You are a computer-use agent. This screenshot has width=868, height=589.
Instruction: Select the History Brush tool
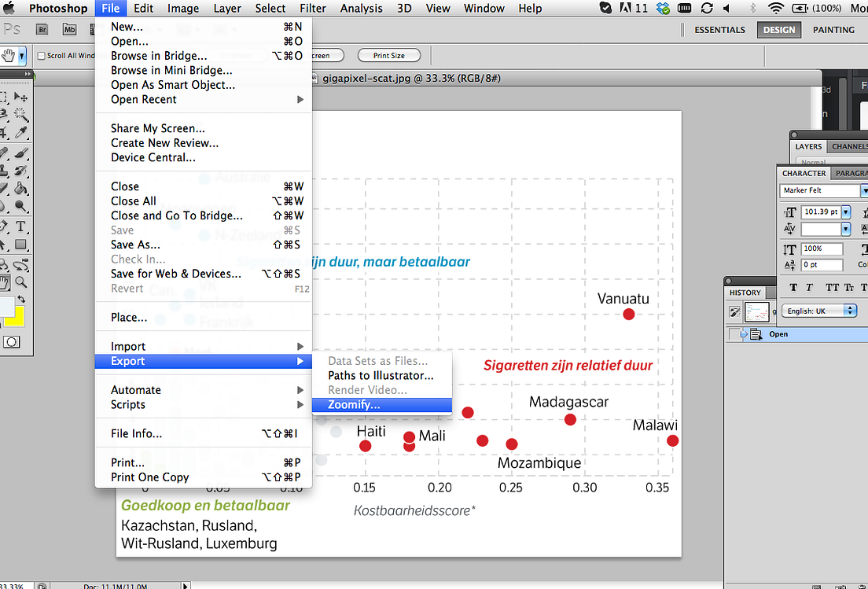(x=21, y=170)
